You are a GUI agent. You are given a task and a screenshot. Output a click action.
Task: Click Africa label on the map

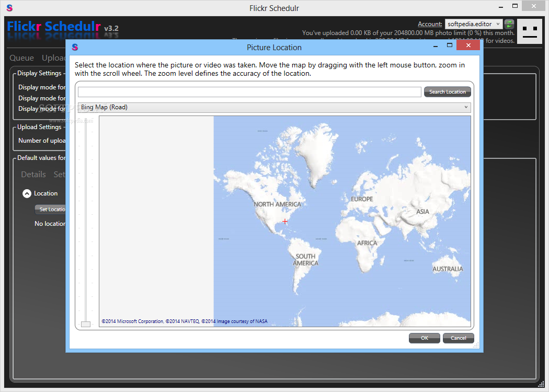click(367, 243)
